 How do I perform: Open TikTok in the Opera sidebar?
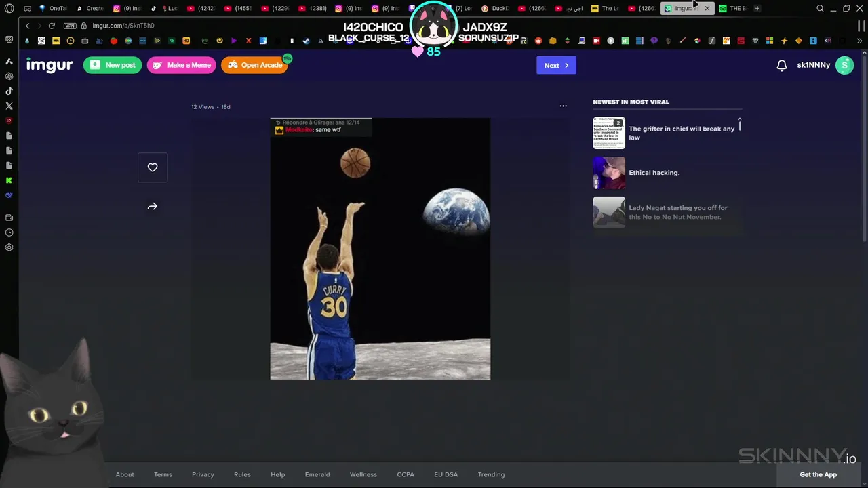point(9,91)
